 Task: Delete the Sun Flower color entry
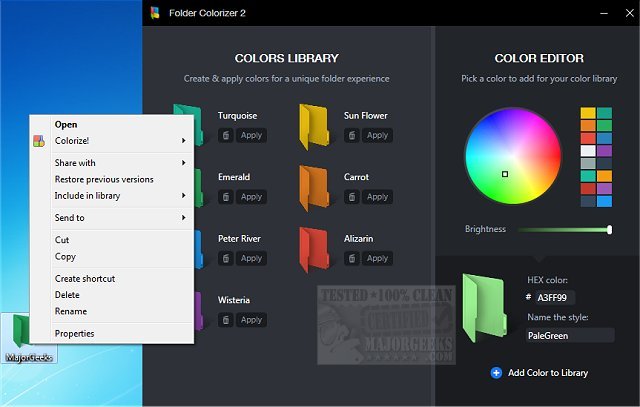tap(352, 135)
